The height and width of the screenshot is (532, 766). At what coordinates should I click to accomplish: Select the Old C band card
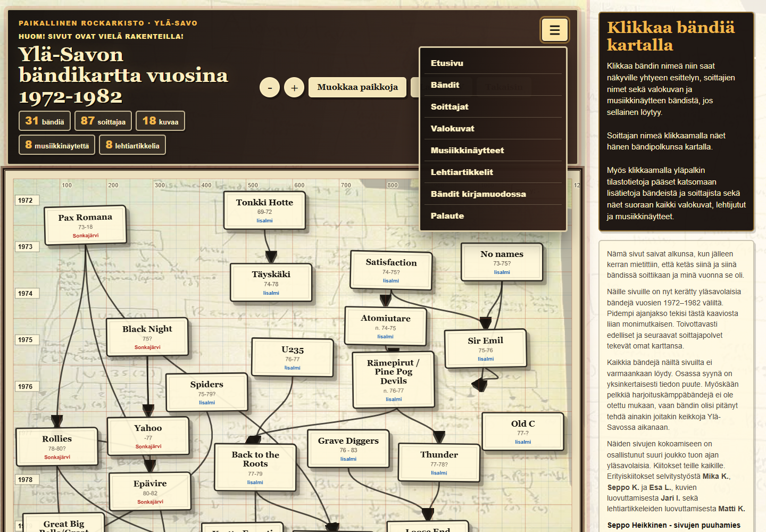coord(523,431)
